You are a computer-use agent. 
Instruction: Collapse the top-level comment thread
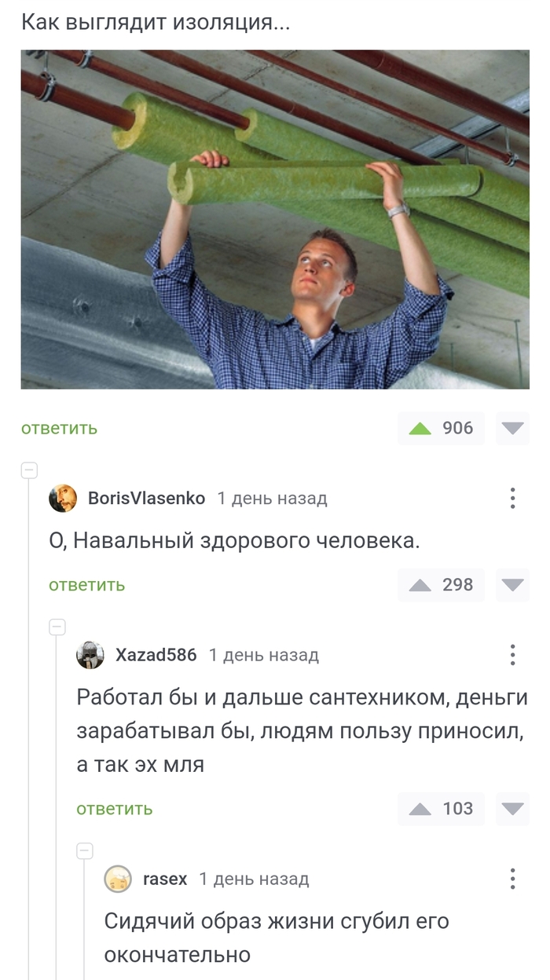coord(29,471)
